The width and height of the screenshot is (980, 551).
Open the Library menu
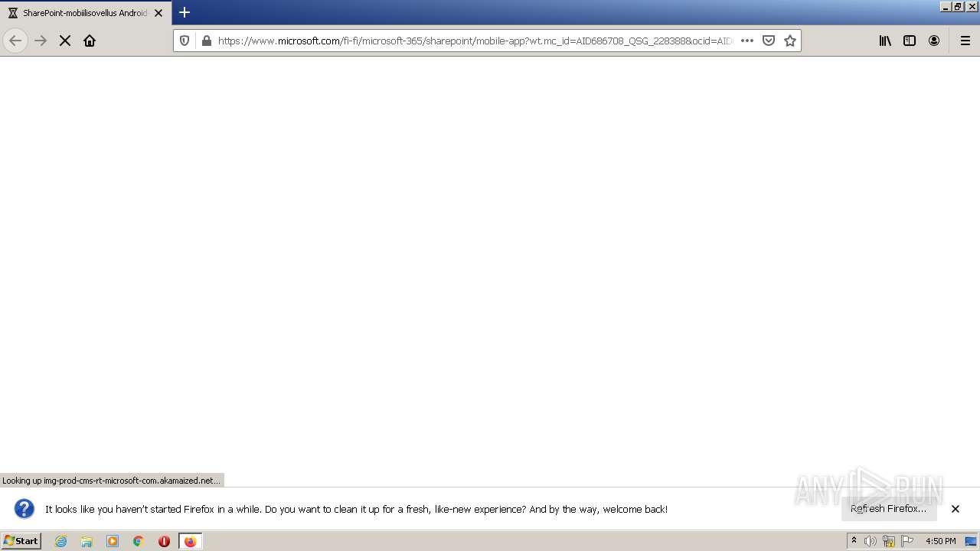pyautogui.click(x=885, y=41)
